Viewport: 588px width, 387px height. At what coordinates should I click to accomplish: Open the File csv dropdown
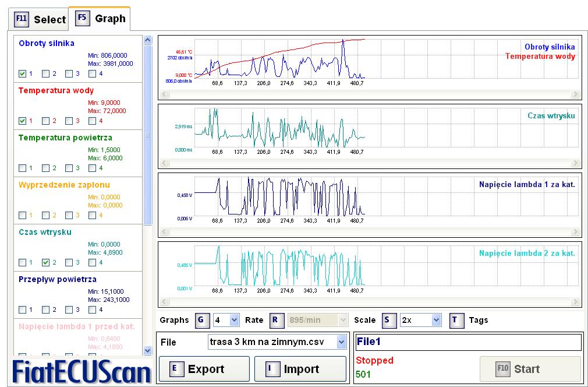pyautogui.click(x=341, y=342)
